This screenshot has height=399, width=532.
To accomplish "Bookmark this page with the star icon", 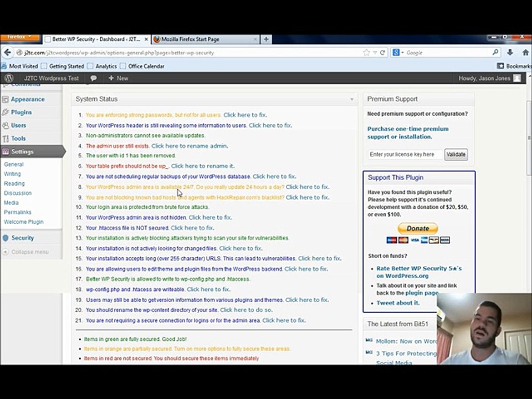I will (366, 53).
